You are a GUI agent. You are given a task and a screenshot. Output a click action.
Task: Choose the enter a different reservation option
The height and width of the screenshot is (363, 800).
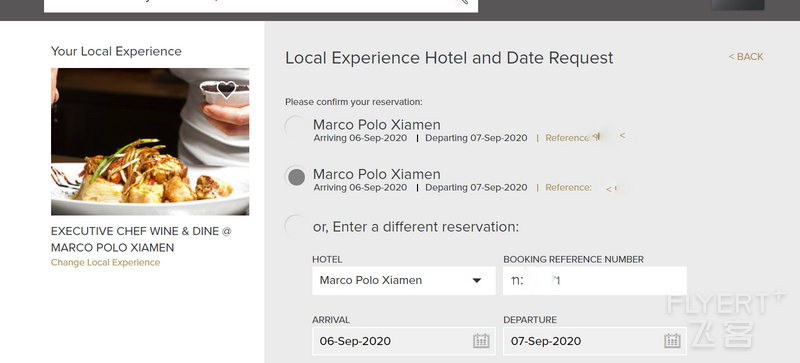296,226
